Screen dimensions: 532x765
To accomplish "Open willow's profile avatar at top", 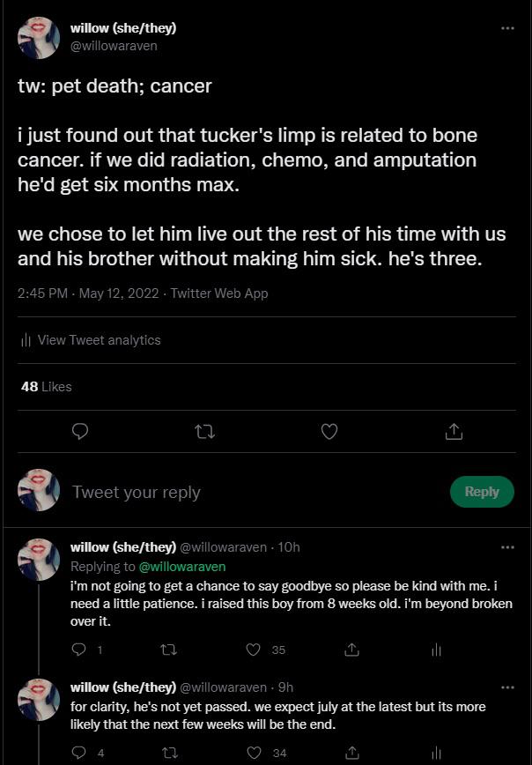I will tap(39, 38).
